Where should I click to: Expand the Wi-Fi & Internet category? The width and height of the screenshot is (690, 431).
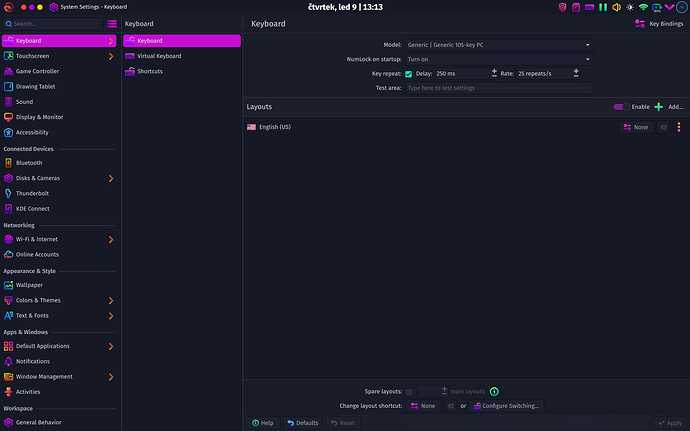(111, 239)
